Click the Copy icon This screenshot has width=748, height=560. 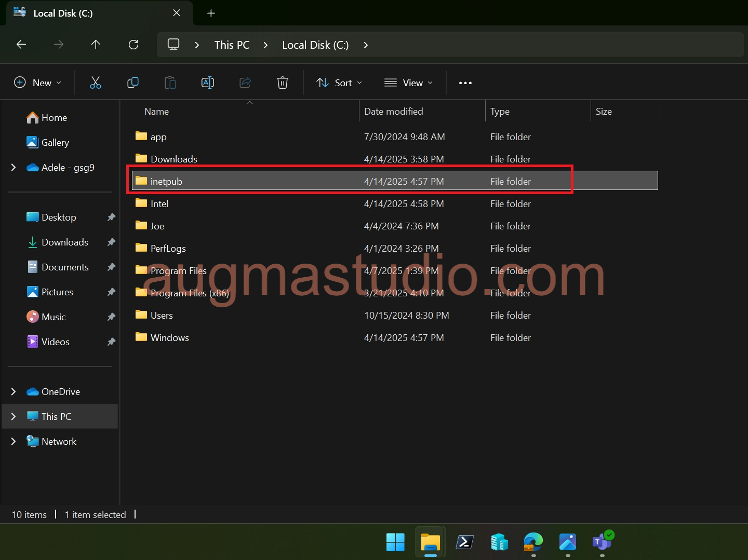(133, 82)
